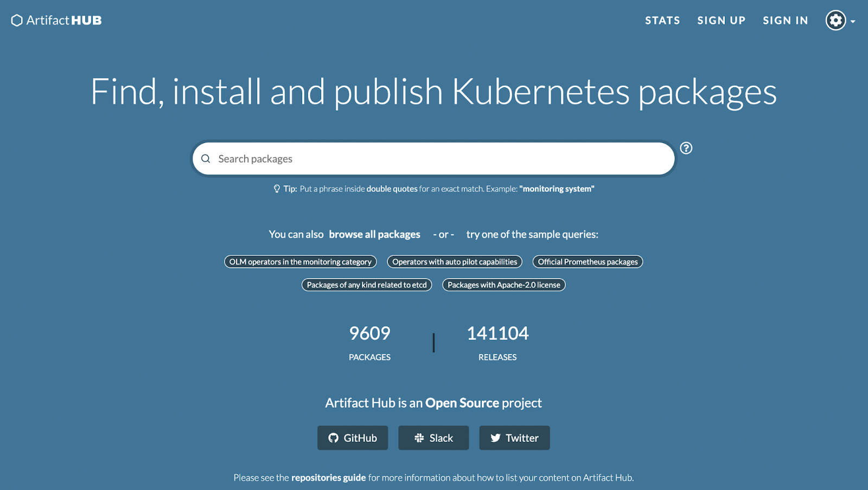Select SIGN UP from the top bar

pos(721,20)
